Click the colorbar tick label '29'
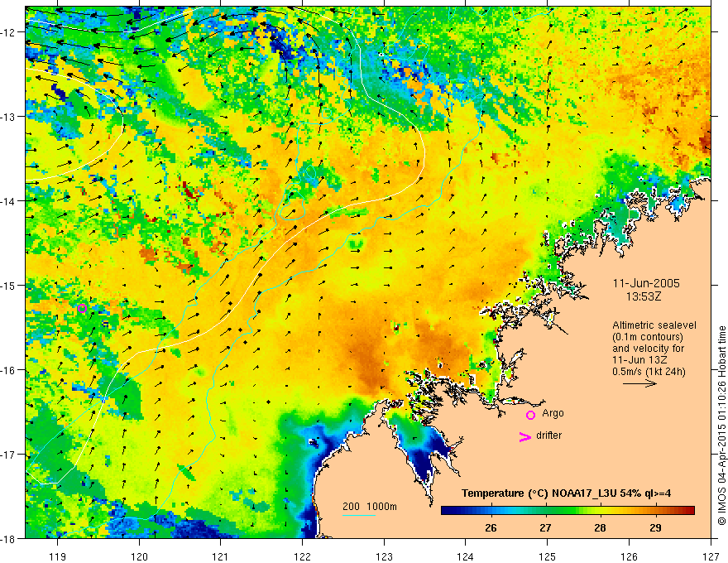 (x=655, y=527)
